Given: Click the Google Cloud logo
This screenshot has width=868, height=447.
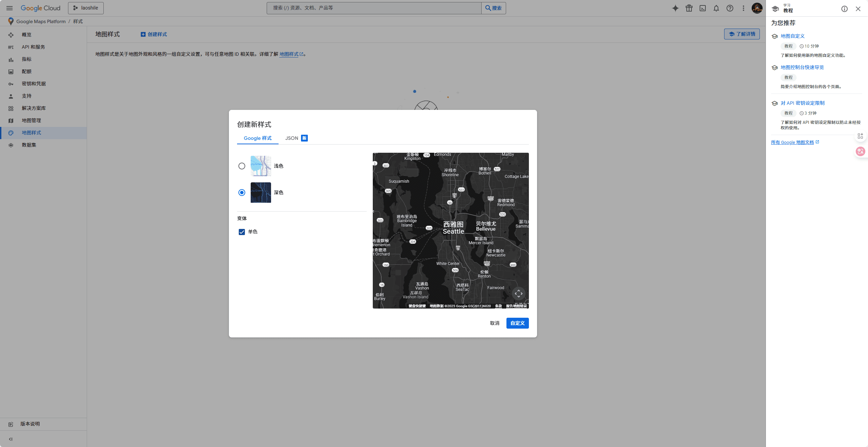Looking at the screenshot, I should tap(40, 8).
